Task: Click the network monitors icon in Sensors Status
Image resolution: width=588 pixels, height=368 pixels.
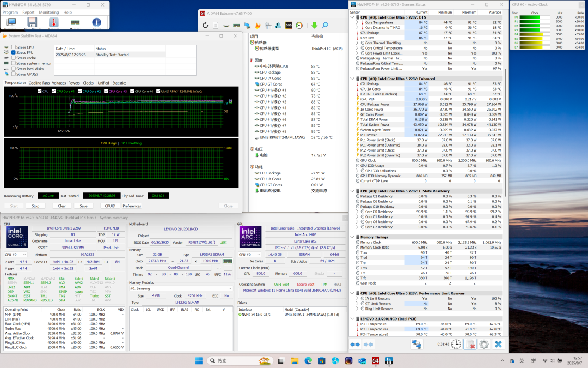Action: click(x=416, y=345)
